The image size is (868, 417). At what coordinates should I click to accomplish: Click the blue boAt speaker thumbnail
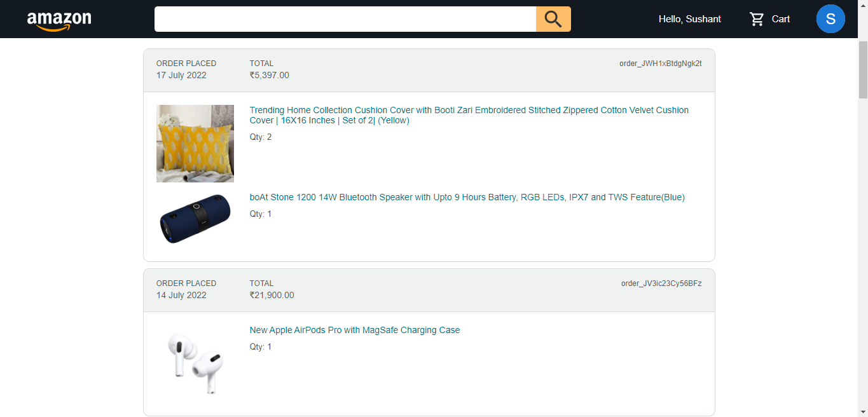[195, 219]
